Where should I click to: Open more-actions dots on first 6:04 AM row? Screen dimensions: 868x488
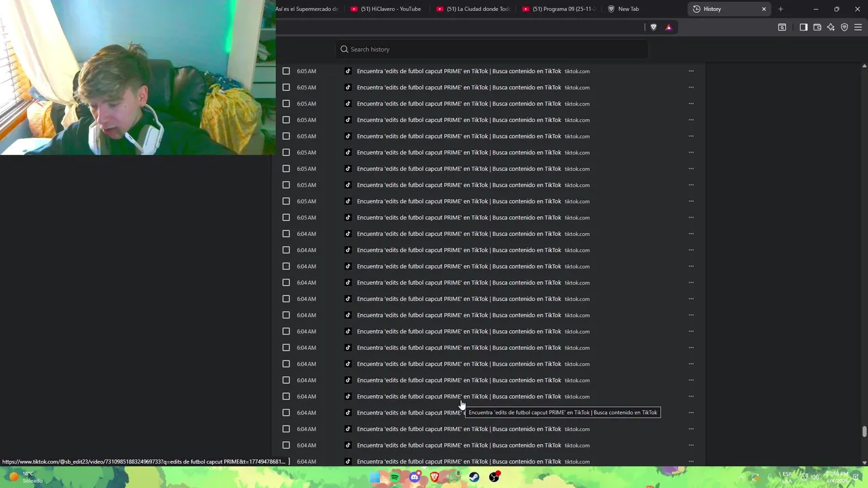691,234
